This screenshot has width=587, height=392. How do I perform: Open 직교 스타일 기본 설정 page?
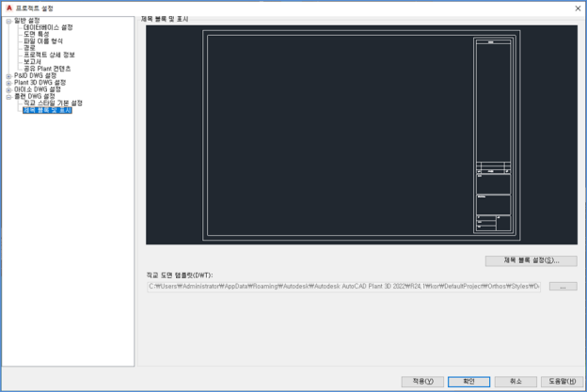point(53,103)
